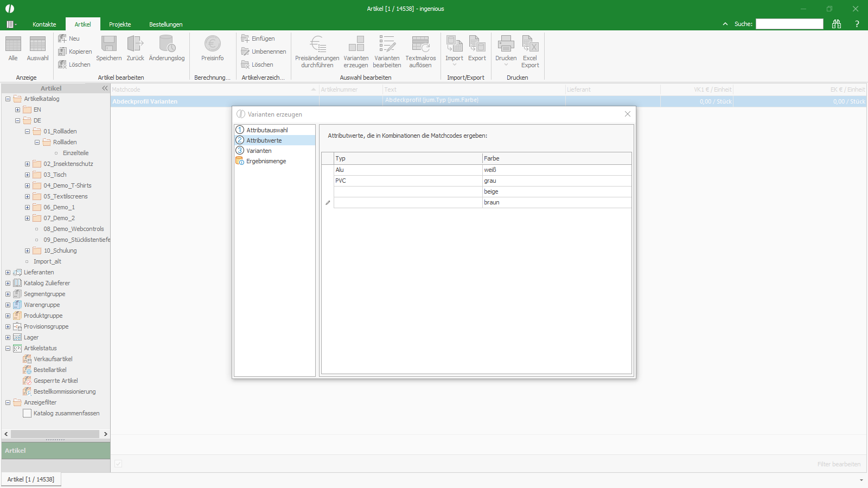
Task: Expand the 02_Insektenschutz folder
Action: coord(27,164)
